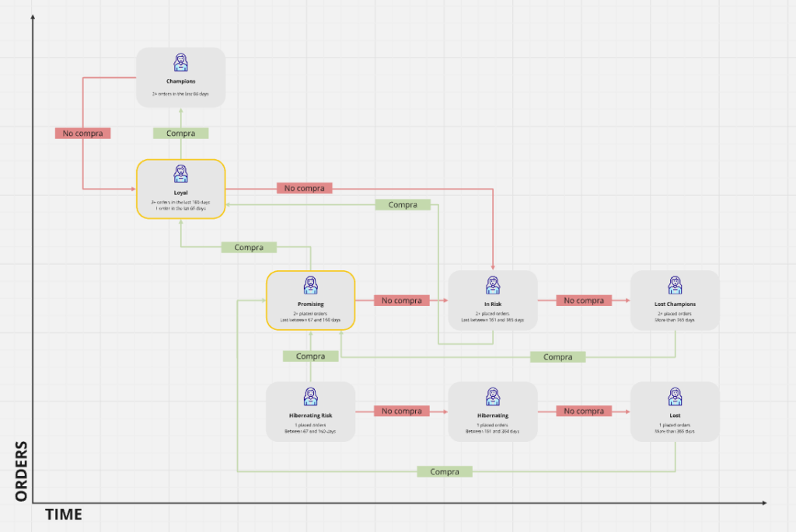Image resolution: width=796 pixels, height=532 pixels.
Task: Click the 'Compra' label from Loyal to Champions
Action: (180, 134)
